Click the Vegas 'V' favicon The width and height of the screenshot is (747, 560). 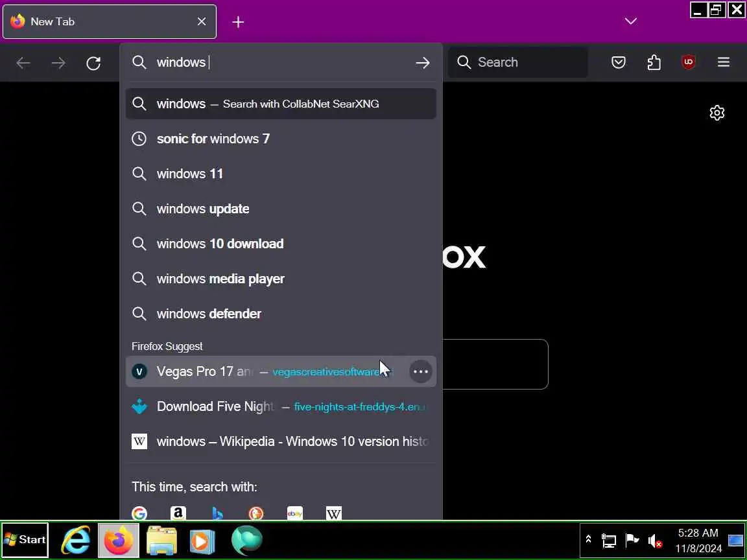139,371
